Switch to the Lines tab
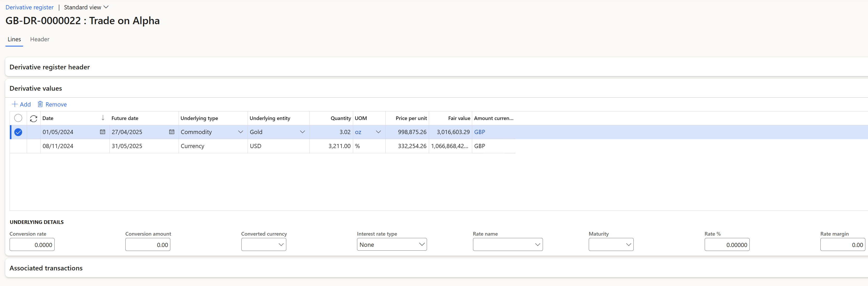 (14, 39)
